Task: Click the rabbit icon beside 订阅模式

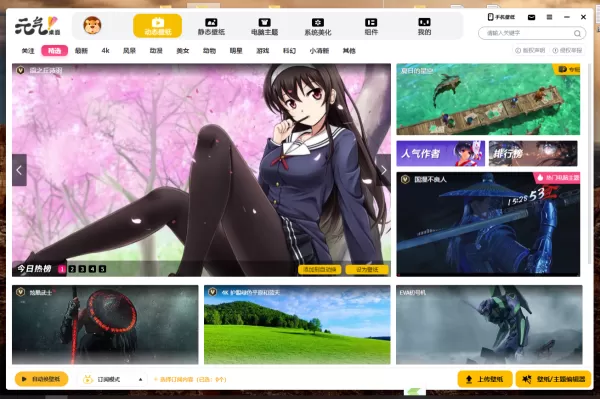Action: pos(88,379)
